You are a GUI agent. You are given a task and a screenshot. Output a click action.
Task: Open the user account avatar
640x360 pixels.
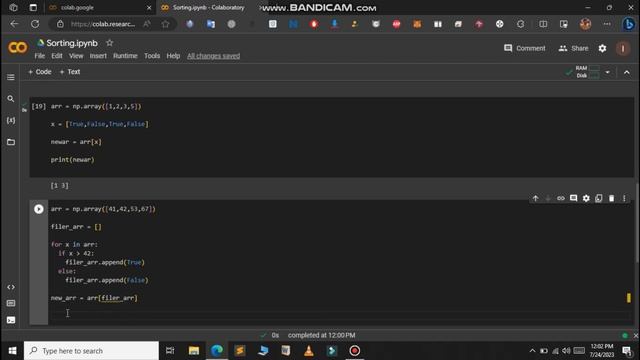point(623,48)
